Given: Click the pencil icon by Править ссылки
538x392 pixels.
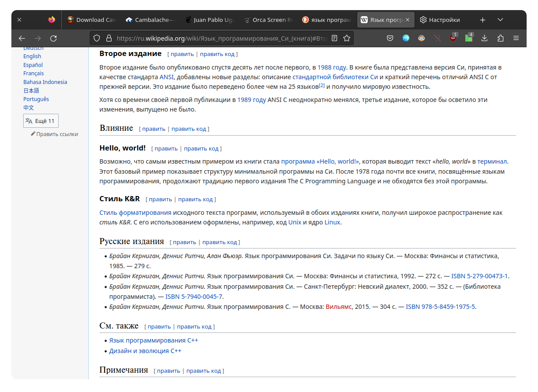Looking at the screenshot, I should point(33,134).
